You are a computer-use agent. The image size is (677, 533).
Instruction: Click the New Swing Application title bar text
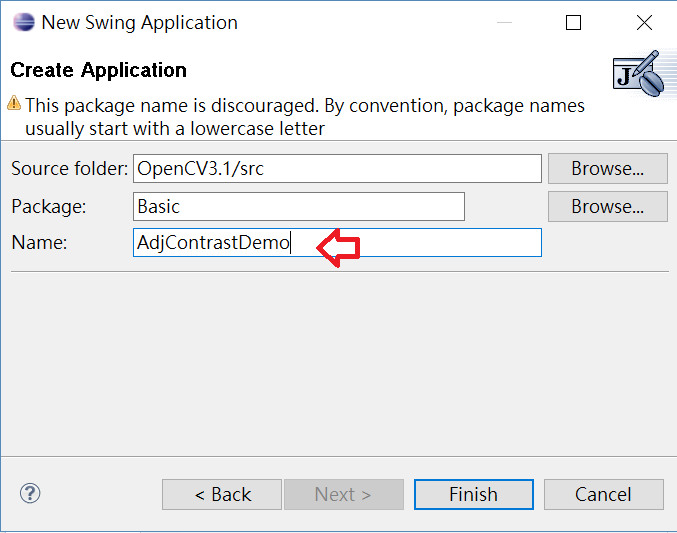click(139, 23)
